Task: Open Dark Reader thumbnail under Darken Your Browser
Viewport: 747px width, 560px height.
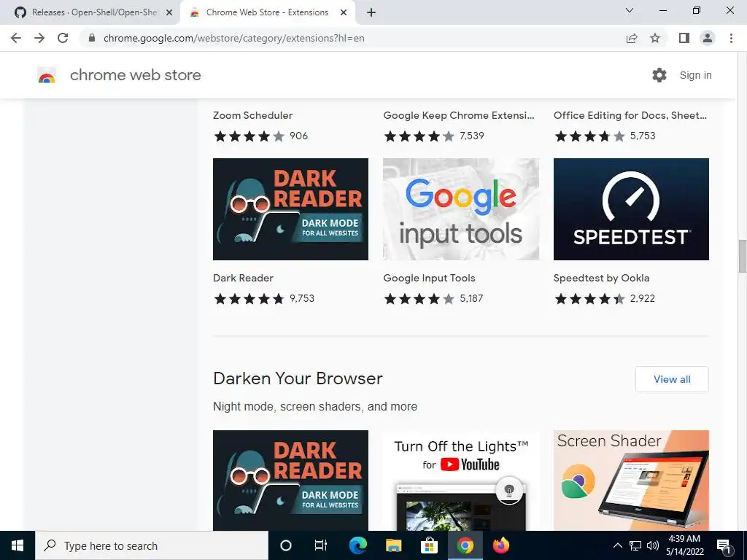Action: click(x=290, y=481)
